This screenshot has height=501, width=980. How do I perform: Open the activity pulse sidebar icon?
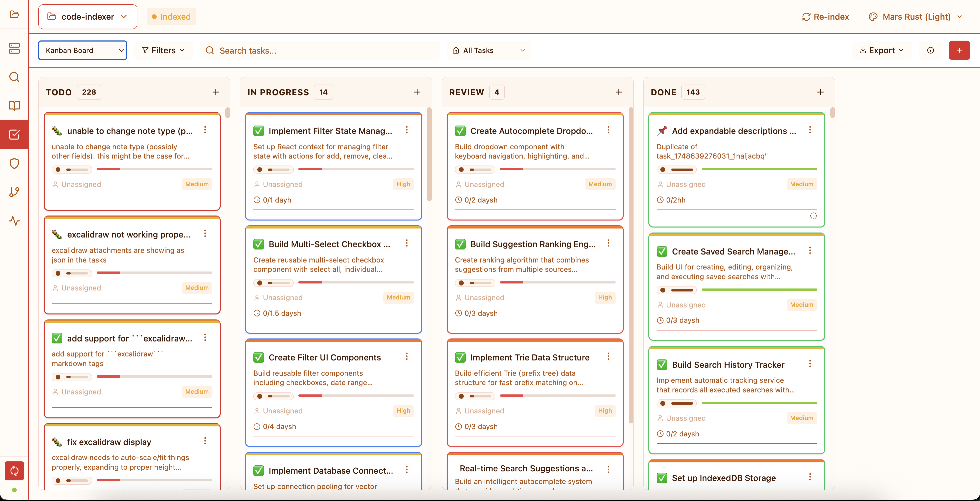pyautogui.click(x=14, y=221)
